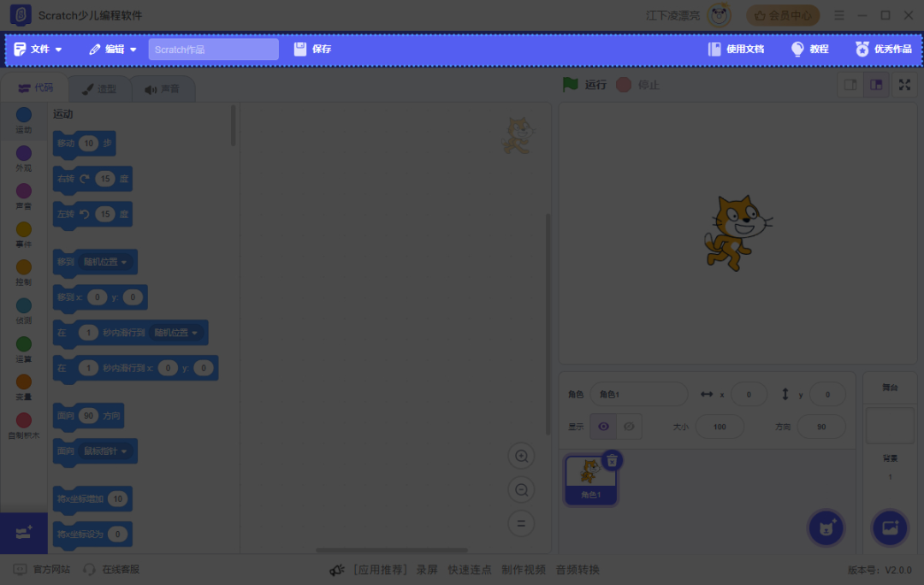Click the block palette vertical scrollbar
Screen dimensions: 924x585
point(234,126)
